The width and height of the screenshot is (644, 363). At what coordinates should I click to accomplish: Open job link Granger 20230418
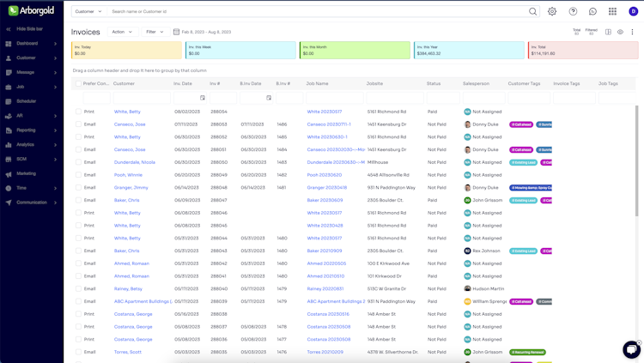pyautogui.click(x=327, y=188)
